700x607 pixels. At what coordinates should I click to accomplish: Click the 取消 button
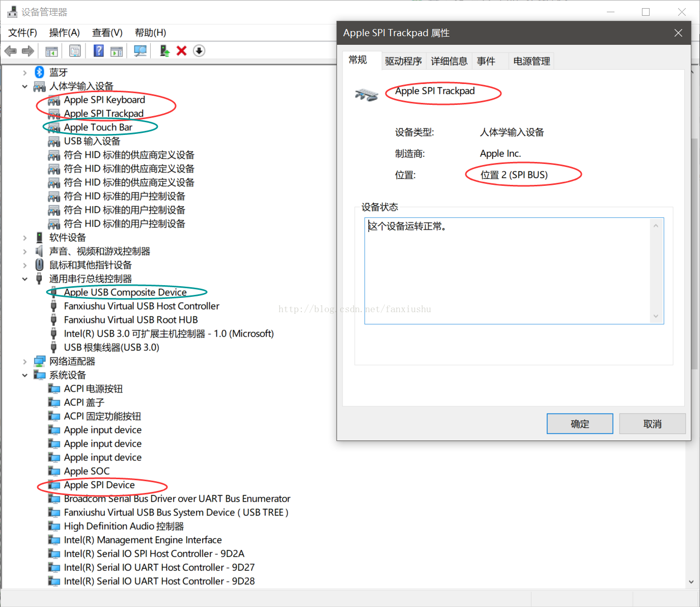pyautogui.click(x=652, y=424)
